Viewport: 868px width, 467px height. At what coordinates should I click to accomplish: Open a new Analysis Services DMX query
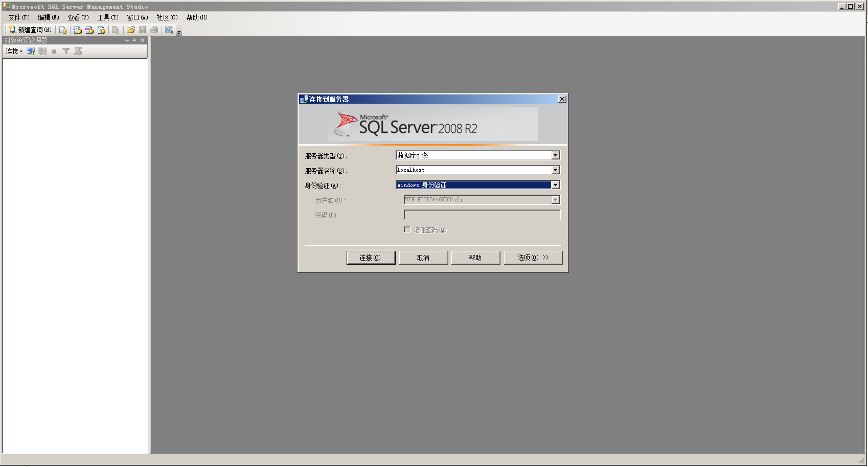click(89, 30)
